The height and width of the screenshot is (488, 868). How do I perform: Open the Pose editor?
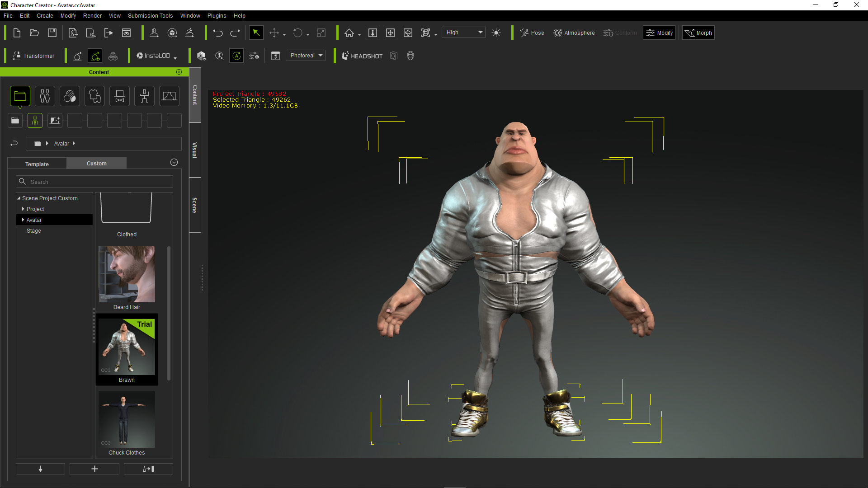[x=532, y=33]
